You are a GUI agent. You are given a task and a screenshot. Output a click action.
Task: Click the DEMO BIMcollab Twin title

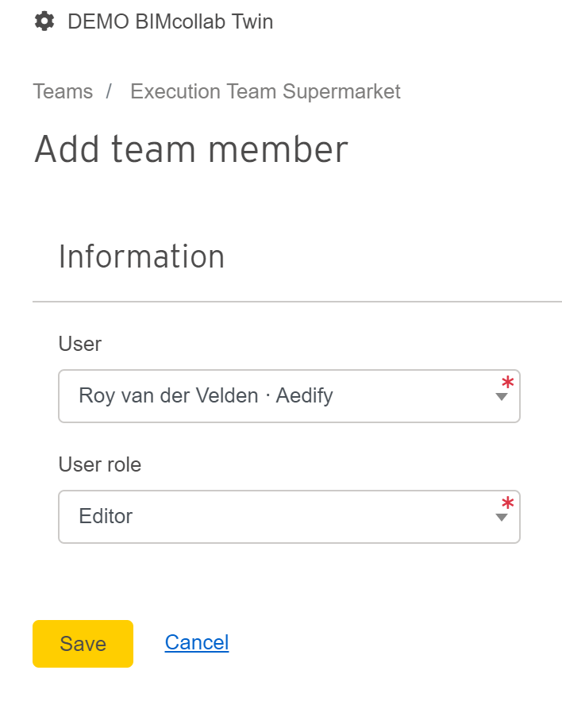tap(171, 21)
